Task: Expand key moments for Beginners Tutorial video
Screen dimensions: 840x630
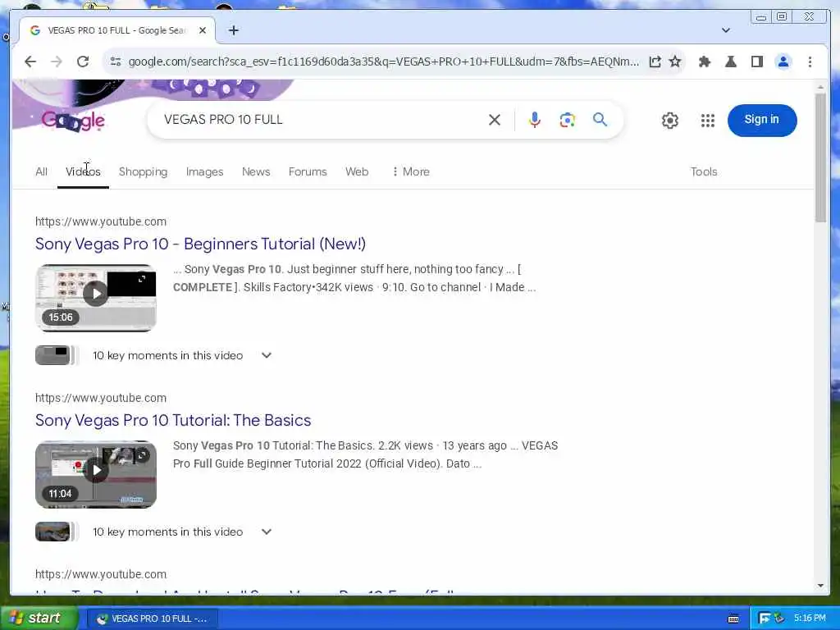Action: (x=267, y=355)
